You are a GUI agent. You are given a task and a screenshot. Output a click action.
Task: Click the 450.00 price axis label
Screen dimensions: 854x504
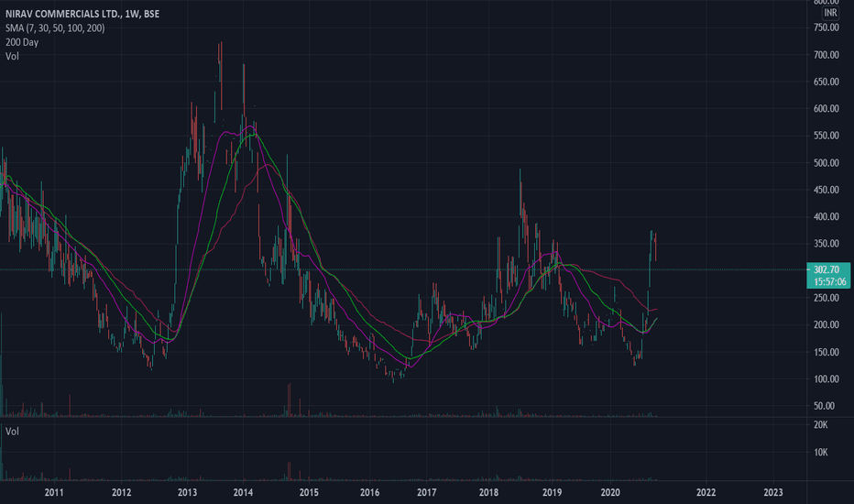(x=827, y=190)
